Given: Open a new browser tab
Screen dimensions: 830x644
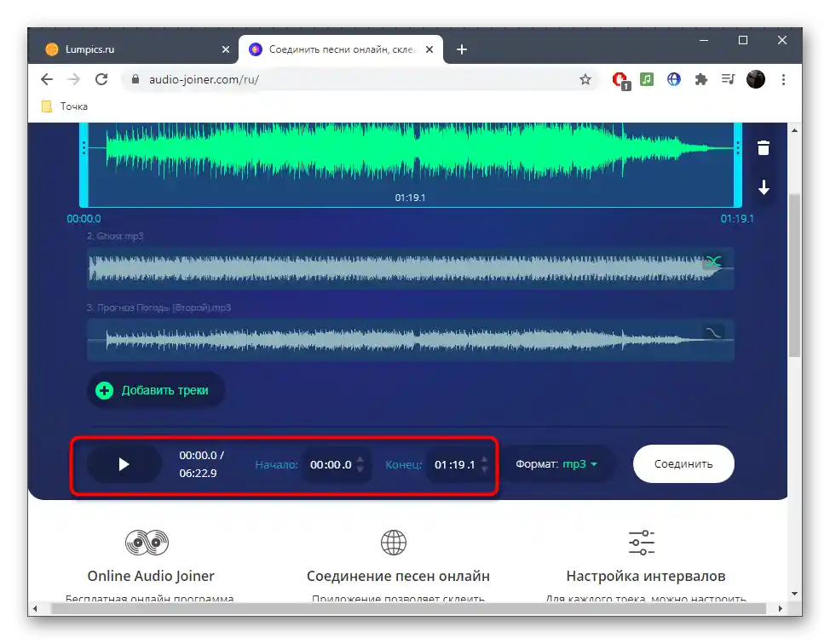Looking at the screenshot, I should (462, 49).
